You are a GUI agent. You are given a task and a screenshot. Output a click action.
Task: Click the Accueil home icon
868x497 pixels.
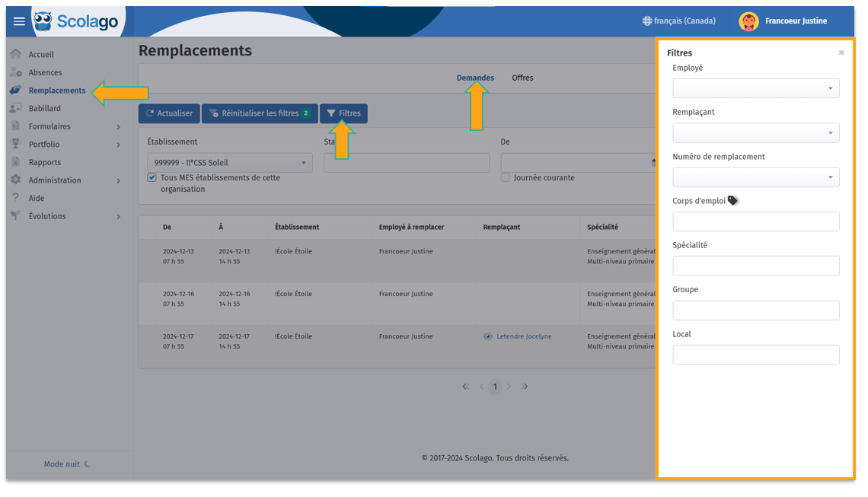point(15,54)
